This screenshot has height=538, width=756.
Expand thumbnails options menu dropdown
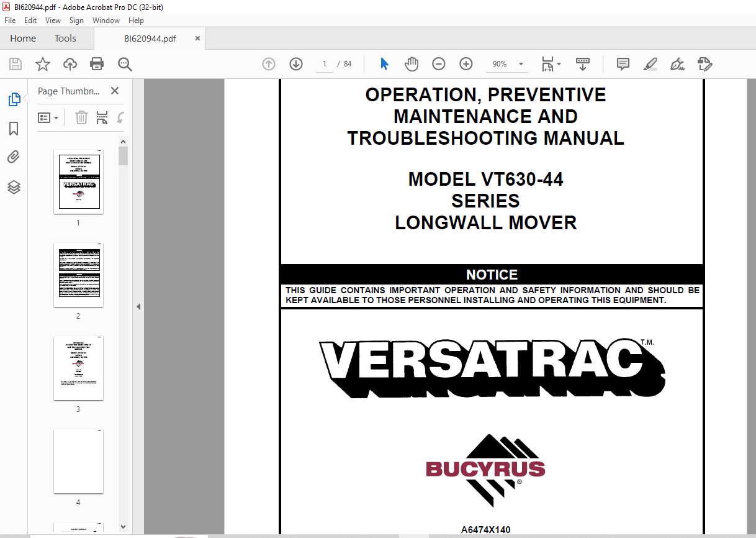click(48, 117)
